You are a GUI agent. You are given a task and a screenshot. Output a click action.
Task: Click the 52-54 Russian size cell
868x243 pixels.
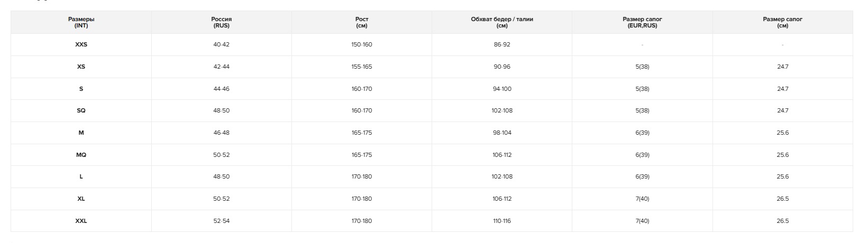point(221,221)
